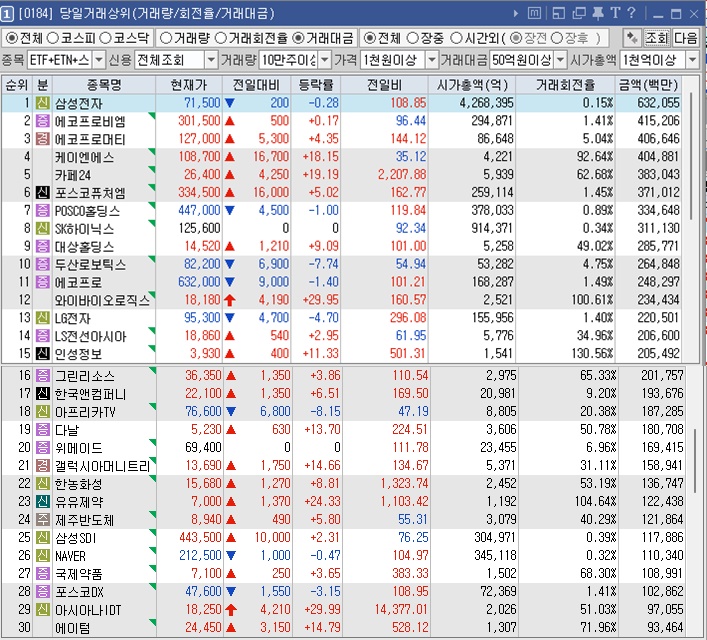
Task: Select the 전체 market radio beside 코스피
Action: pos(12,38)
